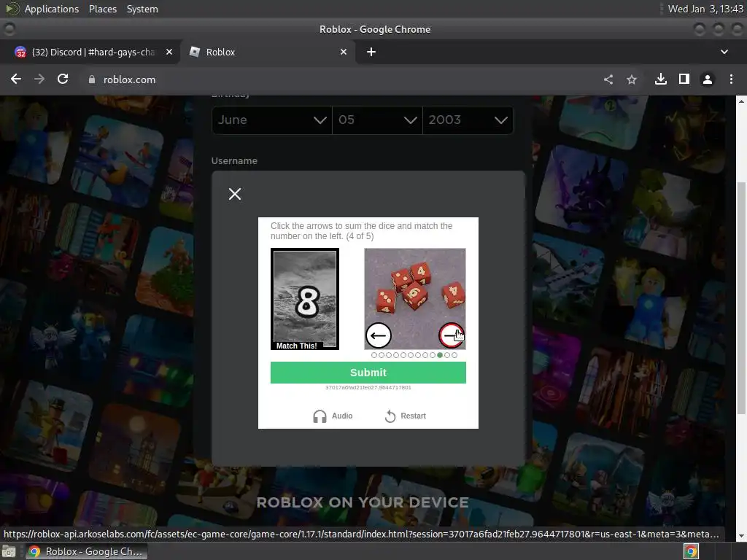
Task: Open the birthday day dropdown showing 05
Action: 377,120
